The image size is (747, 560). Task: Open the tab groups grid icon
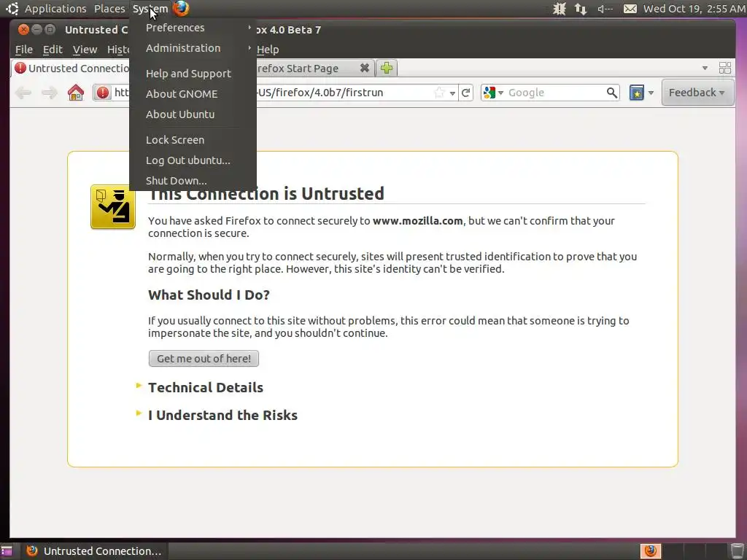pos(724,68)
